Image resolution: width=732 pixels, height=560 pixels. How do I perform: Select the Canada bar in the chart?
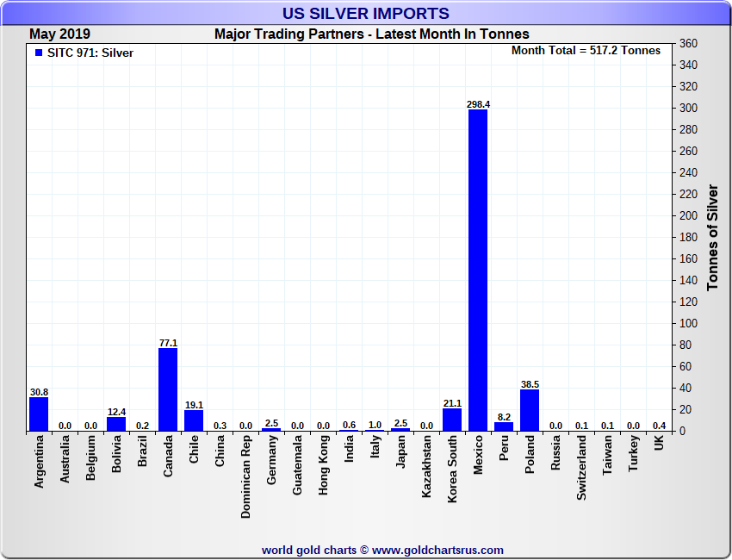point(168,389)
